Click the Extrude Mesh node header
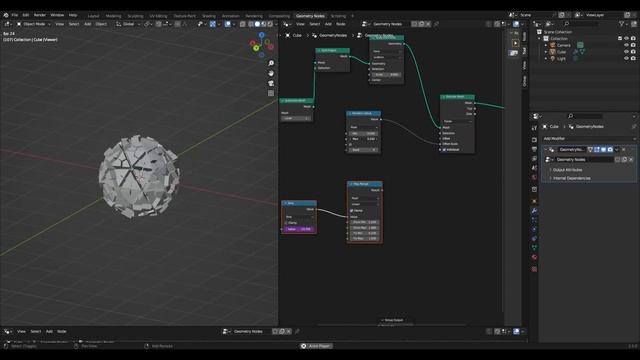Image resolution: width=640 pixels, height=360 pixels. tap(457, 97)
